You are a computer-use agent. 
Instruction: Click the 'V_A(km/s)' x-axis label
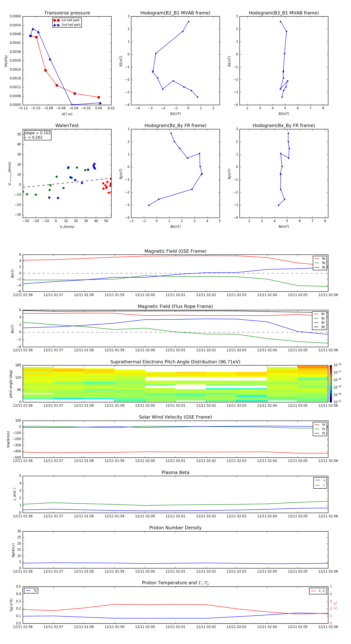(x=67, y=227)
